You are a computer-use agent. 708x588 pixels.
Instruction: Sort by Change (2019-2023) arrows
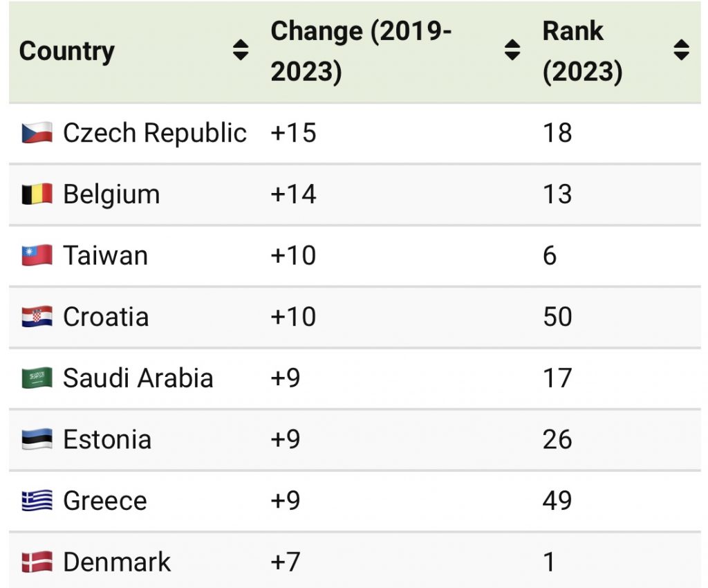(x=512, y=50)
